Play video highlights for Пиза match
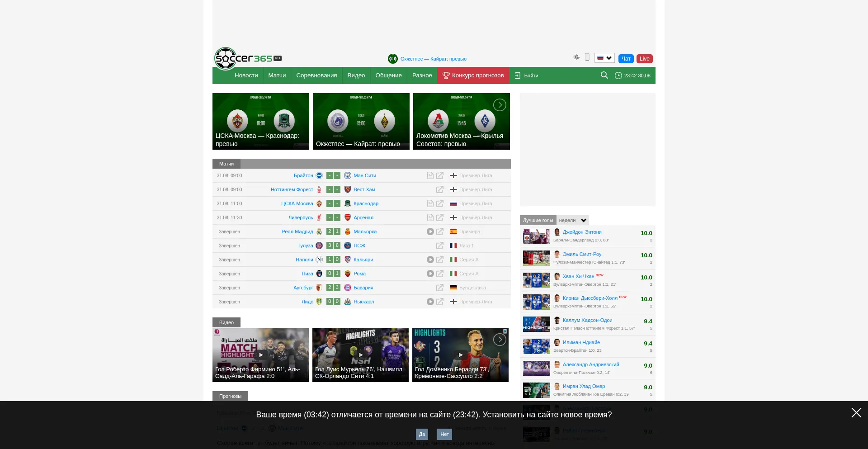The image size is (868, 449). pyautogui.click(x=430, y=274)
